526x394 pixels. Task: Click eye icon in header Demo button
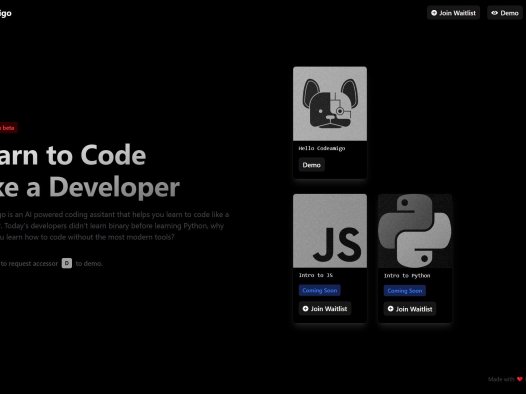(494, 13)
